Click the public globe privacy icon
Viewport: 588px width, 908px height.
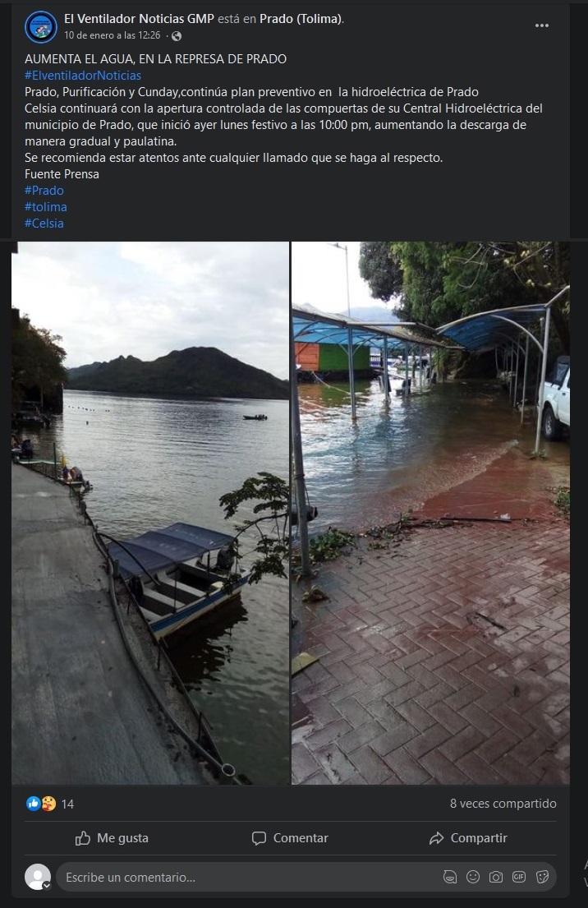[177, 36]
